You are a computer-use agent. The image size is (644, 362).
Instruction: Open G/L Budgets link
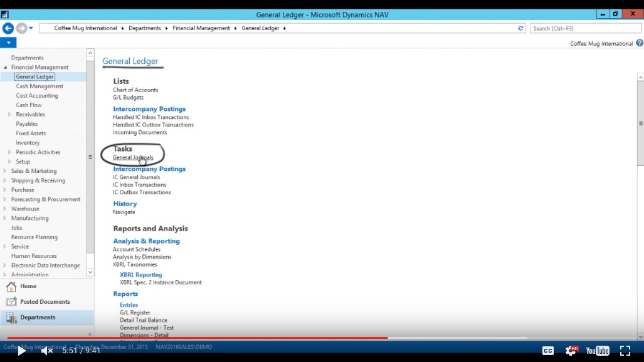point(128,98)
